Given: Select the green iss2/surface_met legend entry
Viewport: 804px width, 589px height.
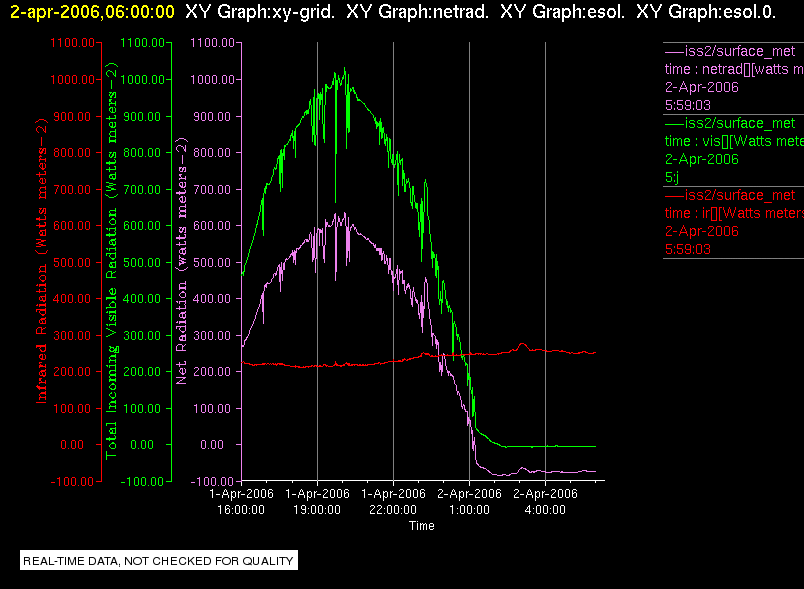Looking at the screenshot, I should click(730, 123).
